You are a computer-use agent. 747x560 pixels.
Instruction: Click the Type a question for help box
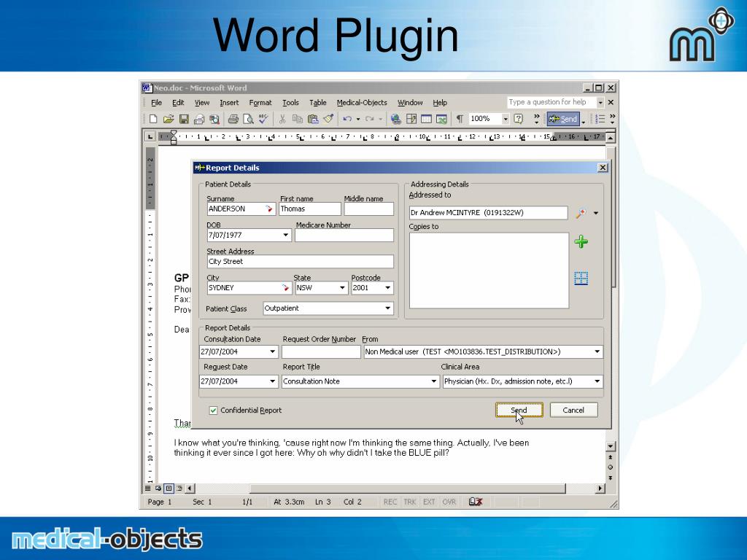point(551,102)
